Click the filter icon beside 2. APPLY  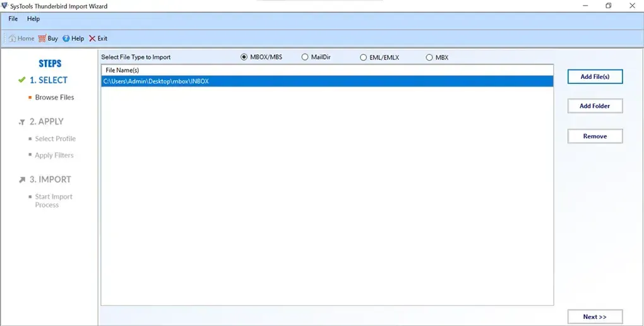(22, 122)
